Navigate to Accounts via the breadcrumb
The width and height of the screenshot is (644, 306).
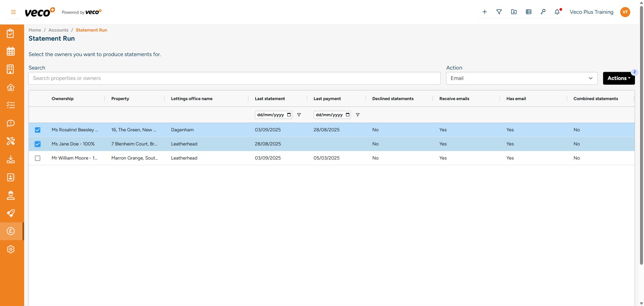58,30
